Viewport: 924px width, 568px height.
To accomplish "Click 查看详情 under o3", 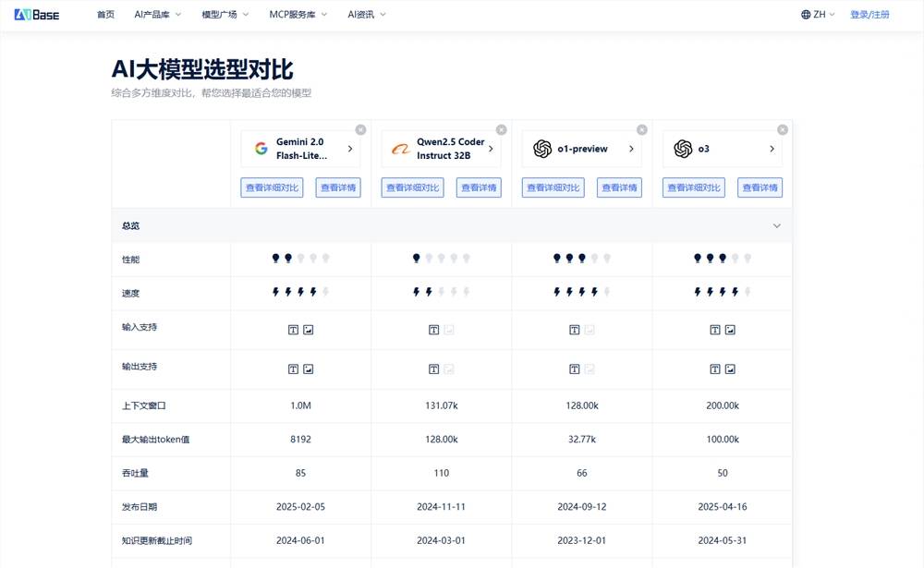I will click(x=760, y=187).
